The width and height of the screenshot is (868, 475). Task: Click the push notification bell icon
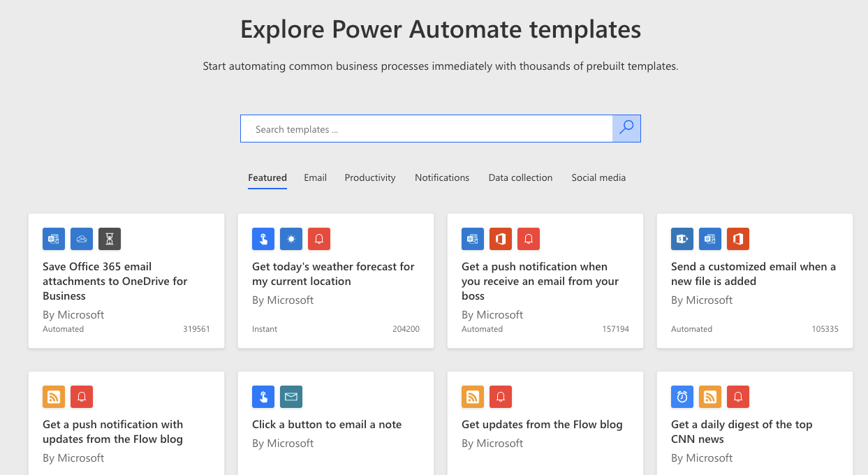coord(319,239)
